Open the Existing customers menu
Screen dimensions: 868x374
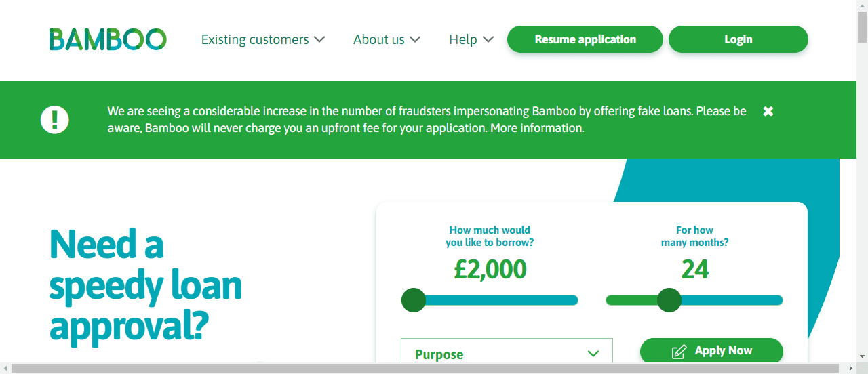(263, 39)
